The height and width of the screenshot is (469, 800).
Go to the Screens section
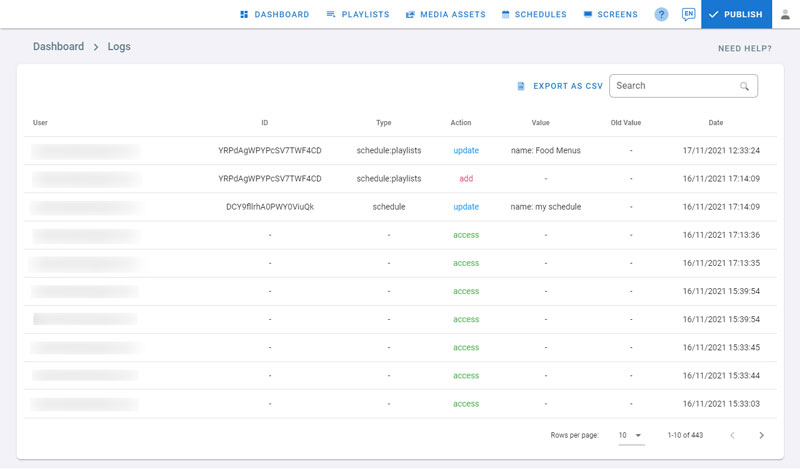(x=610, y=14)
